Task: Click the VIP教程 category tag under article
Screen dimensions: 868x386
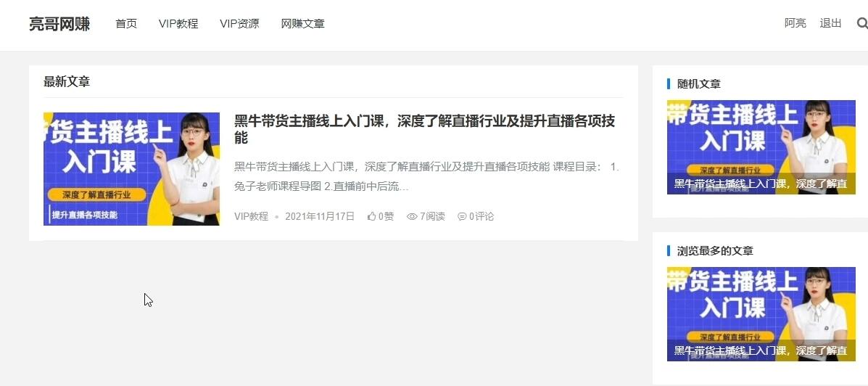Action: pos(252,216)
